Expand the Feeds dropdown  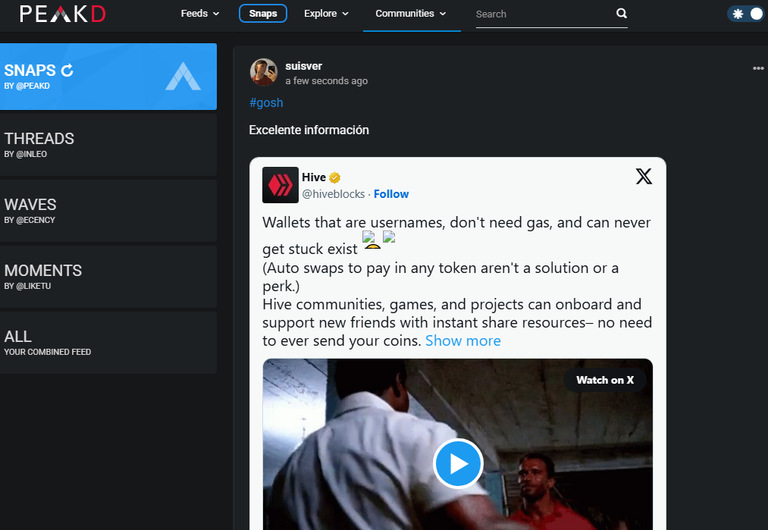[200, 14]
